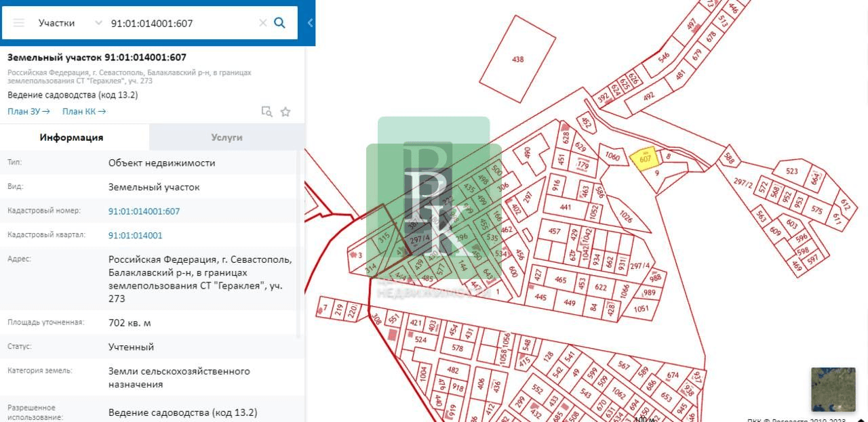Select parcel 438 on the map
Viewport: 868px width, 422px height.
[x=517, y=60]
